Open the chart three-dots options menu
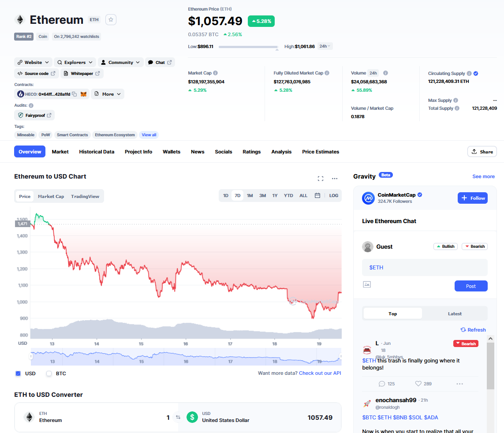 [x=335, y=179]
